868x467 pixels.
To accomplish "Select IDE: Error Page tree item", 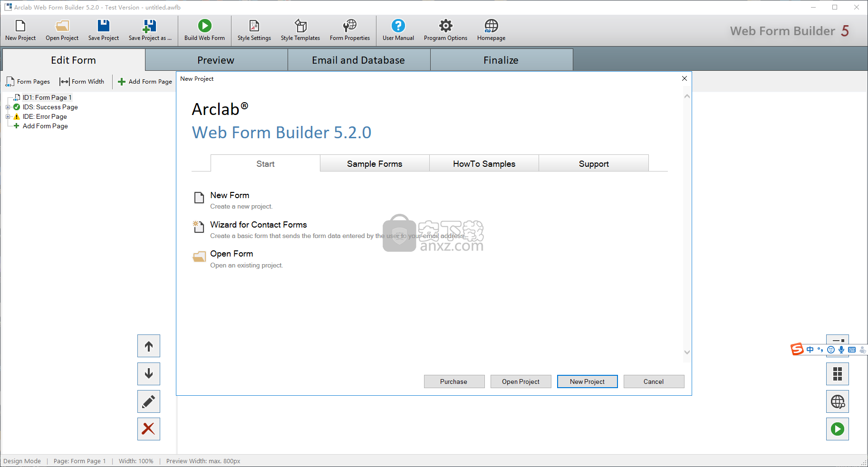I will (45, 116).
